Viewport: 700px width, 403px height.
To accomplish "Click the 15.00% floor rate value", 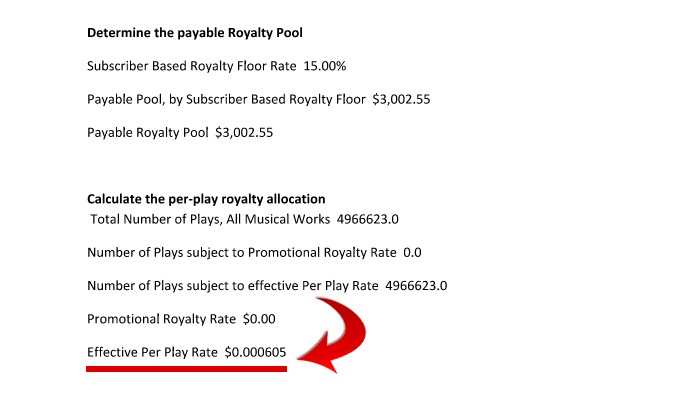I will (325, 66).
